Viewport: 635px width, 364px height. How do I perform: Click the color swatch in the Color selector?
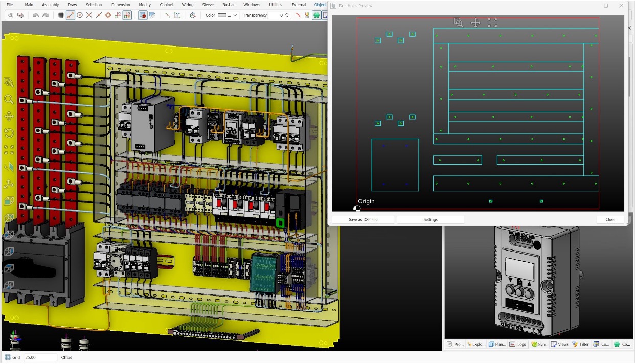tap(223, 15)
